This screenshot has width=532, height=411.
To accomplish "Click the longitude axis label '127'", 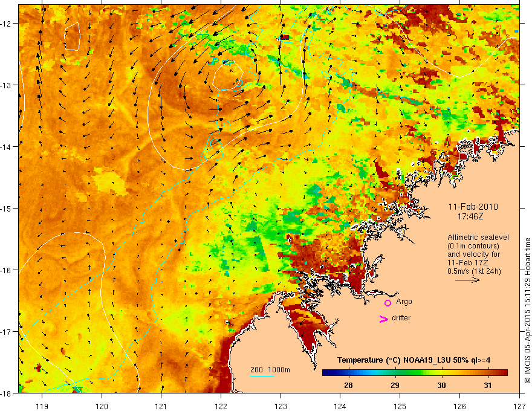I will click(x=519, y=406).
